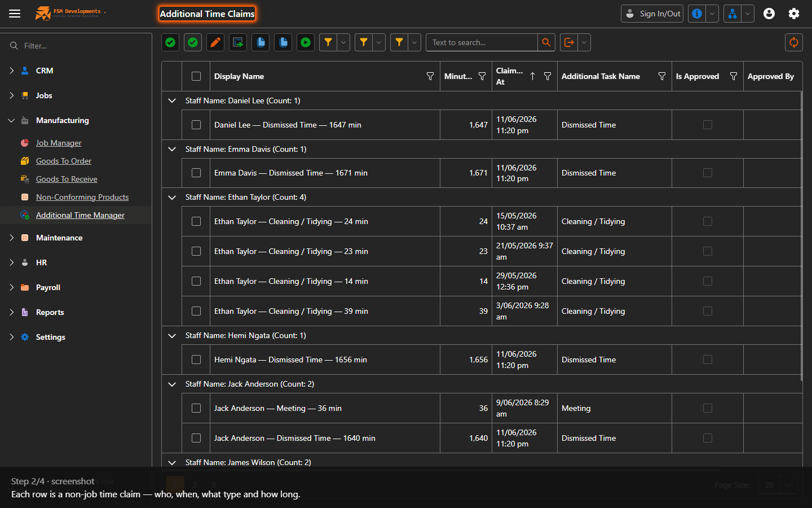The image size is (812, 508).
Task: Click the filter icon on Display Name column
Action: [x=430, y=76]
